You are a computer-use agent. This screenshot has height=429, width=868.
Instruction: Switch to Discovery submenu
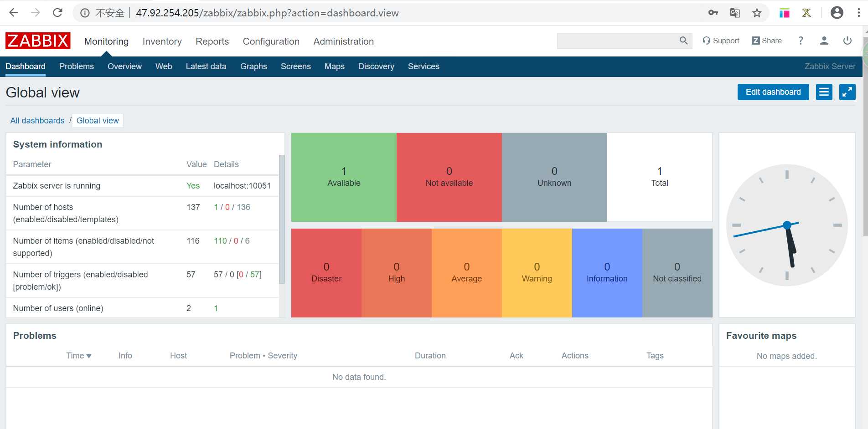click(x=376, y=66)
